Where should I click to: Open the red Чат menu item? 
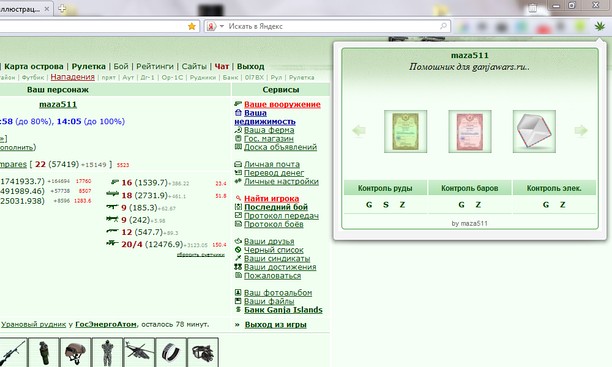[222, 66]
